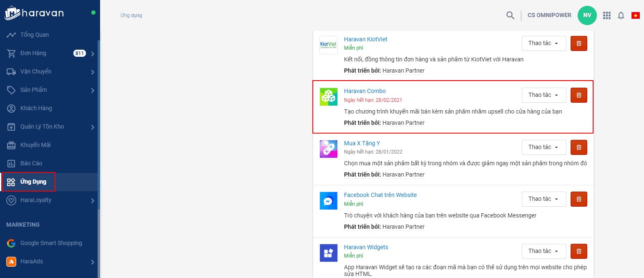Click the Haravan KiotViet app logo
This screenshot has width=644, height=278.
click(x=329, y=45)
